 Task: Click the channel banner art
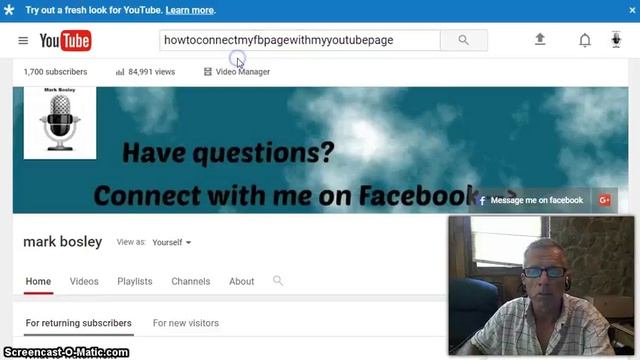pos(320,150)
